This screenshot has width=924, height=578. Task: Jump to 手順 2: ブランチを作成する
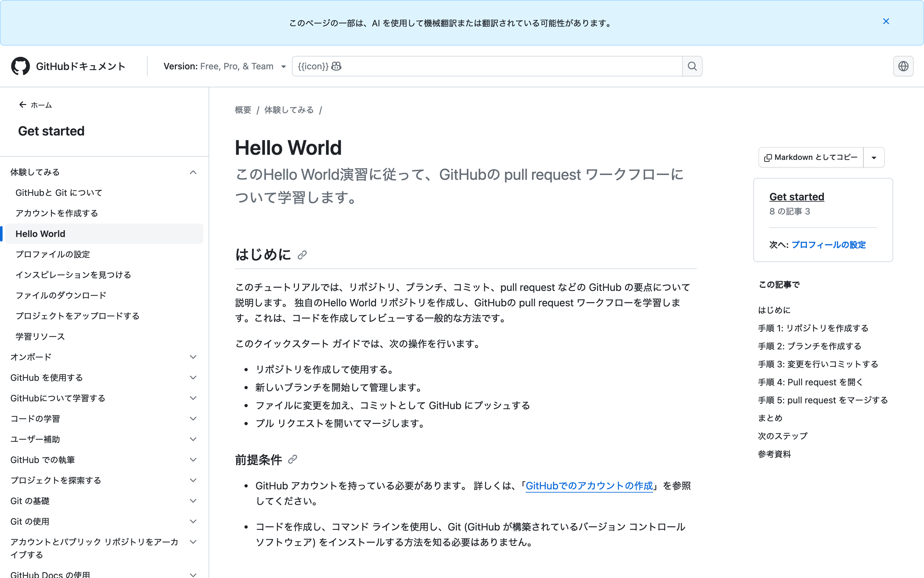click(x=809, y=346)
